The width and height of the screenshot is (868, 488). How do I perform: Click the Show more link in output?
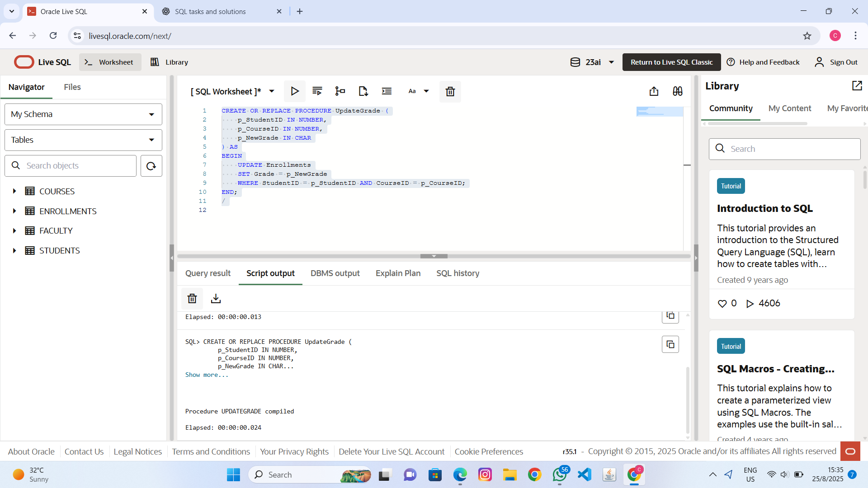207,375
